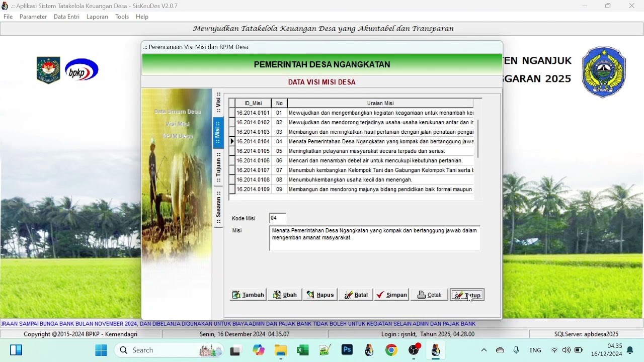Select row "Menumbuhkembangkan usaha kecil dan menengah"
The width and height of the screenshot is (644, 362).
pyautogui.click(x=352, y=180)
